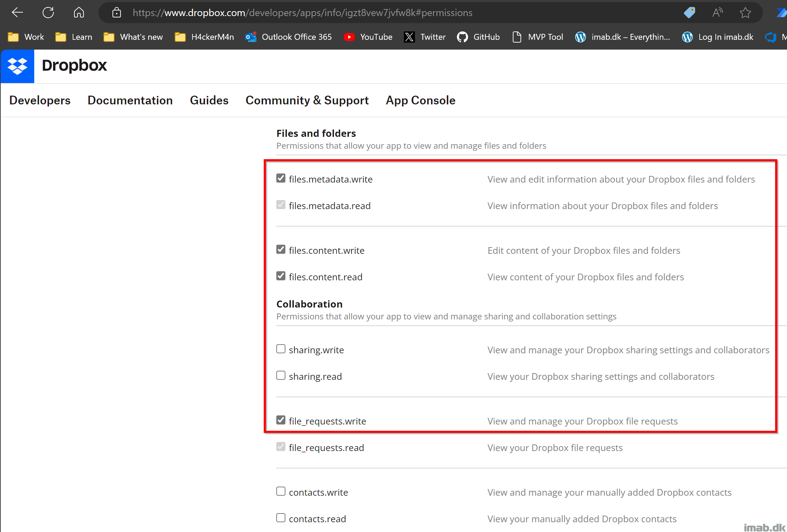
Task: Click 'View and manage your Dropbox file requests'
Action: pos(583,421)
